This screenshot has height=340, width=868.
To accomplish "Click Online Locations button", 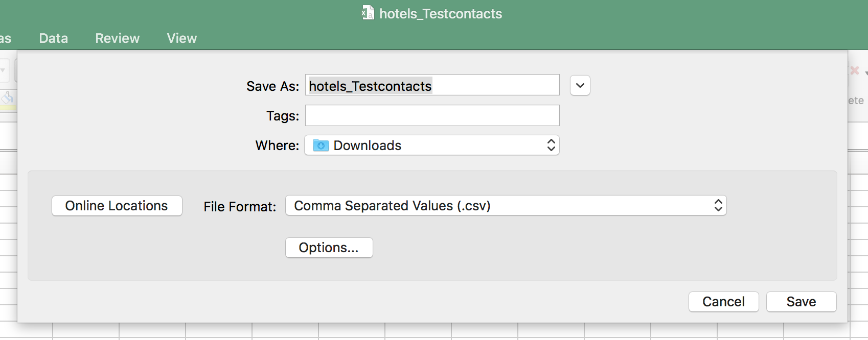I will click(117, 206).
